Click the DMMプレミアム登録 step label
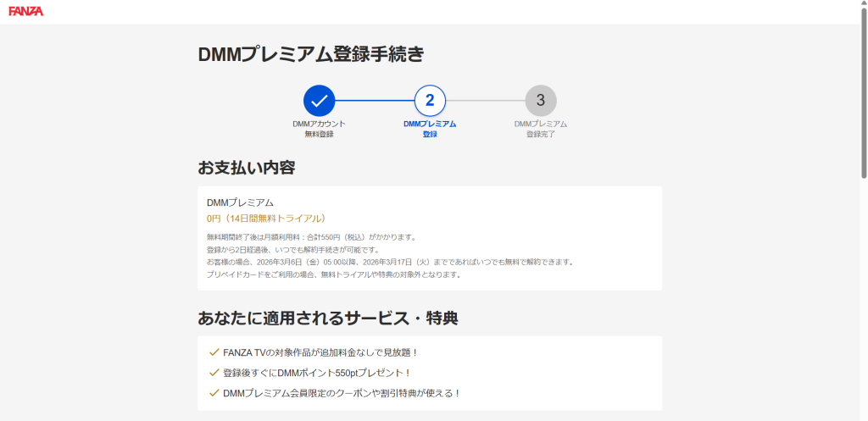Image resolution: width=868 pixels, height=421 pixels. click(430, 129)
